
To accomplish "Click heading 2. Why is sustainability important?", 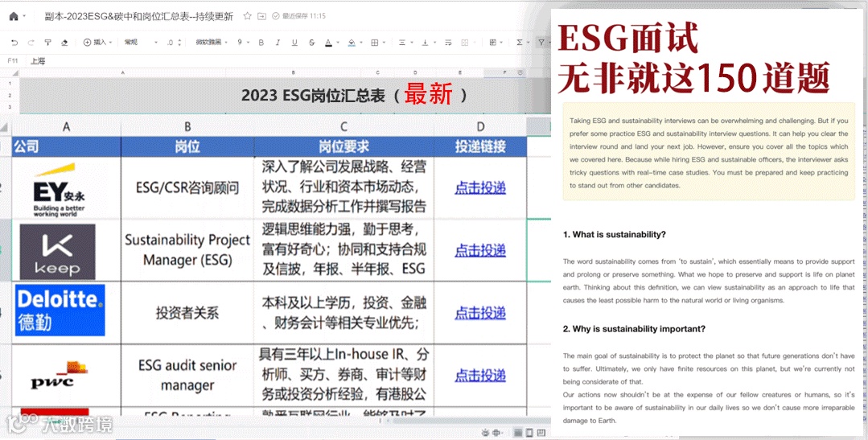I will [635, 329].
